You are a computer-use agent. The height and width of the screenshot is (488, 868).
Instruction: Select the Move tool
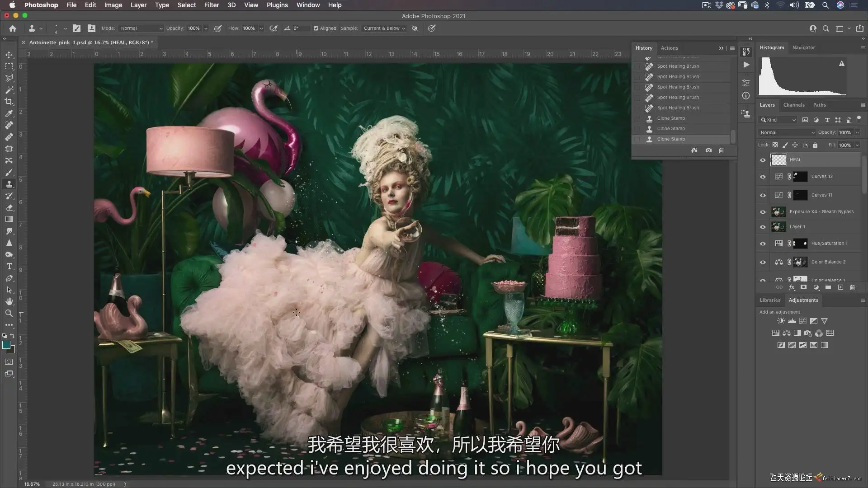click(x=9, y=55)
